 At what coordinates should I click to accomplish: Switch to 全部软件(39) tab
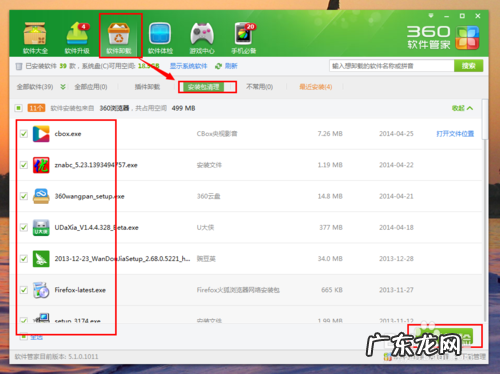point(35,87)
